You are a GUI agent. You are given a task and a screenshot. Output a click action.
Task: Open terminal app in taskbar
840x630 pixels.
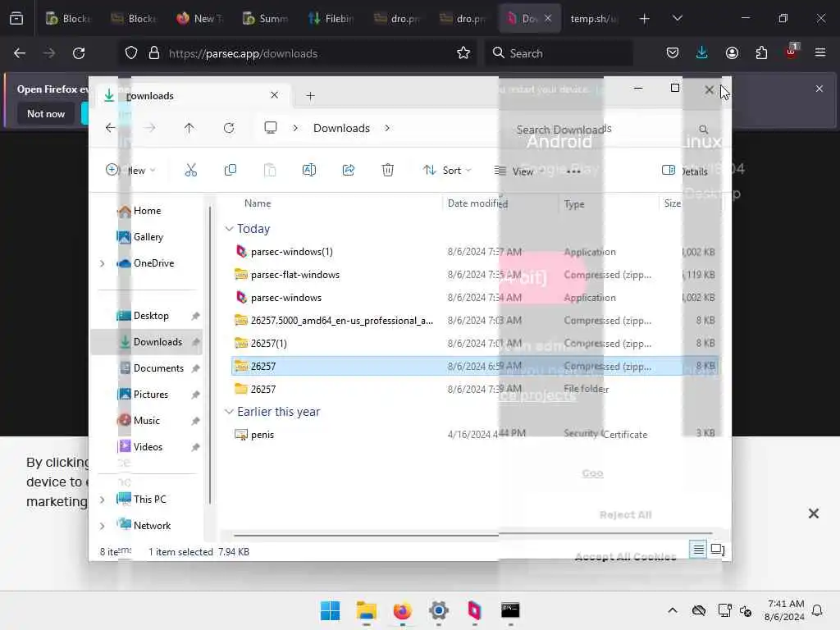[510, 610]
